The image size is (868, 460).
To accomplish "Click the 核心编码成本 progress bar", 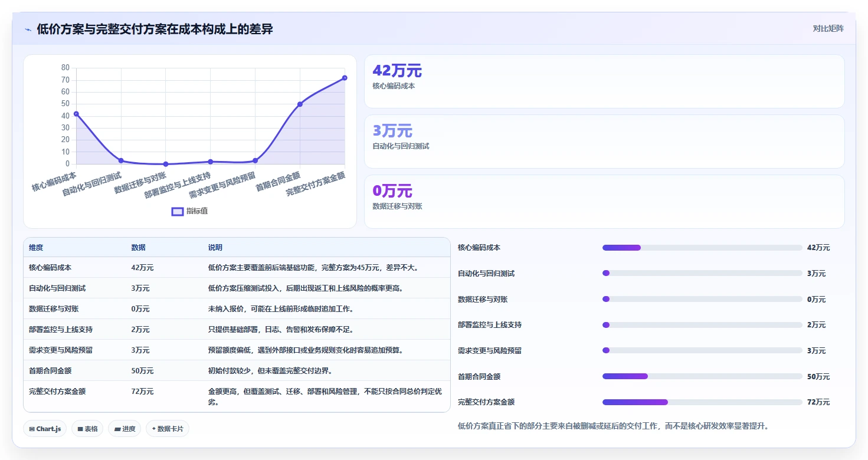I will pos(702,248).
